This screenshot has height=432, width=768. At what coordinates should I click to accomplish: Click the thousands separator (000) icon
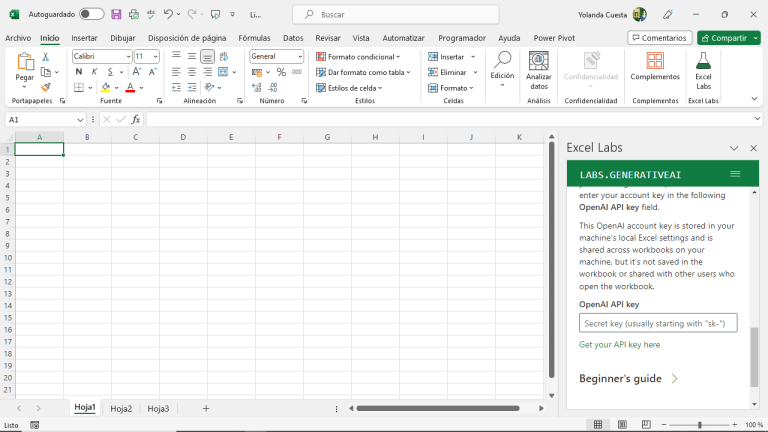(297, 72)
